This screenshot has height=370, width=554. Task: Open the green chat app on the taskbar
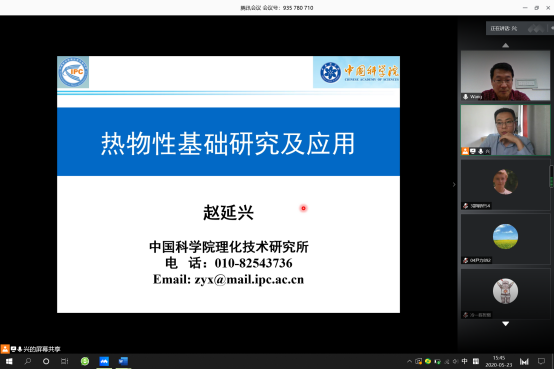(x=85, y=361)
